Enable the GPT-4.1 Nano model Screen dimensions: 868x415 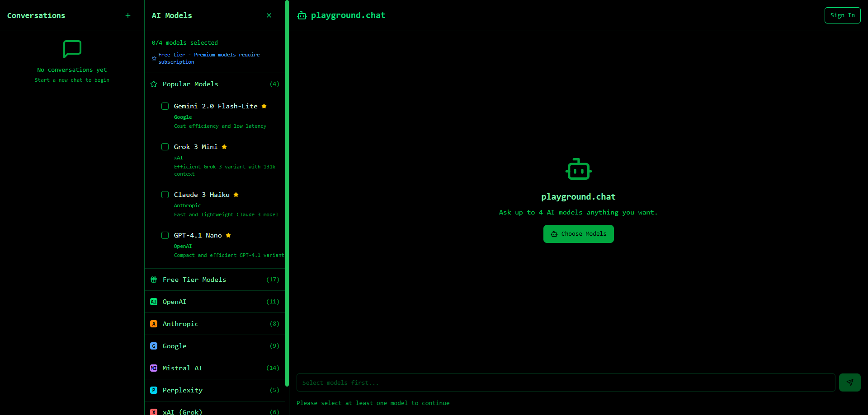pyautogui.click(x=165, y=235)
